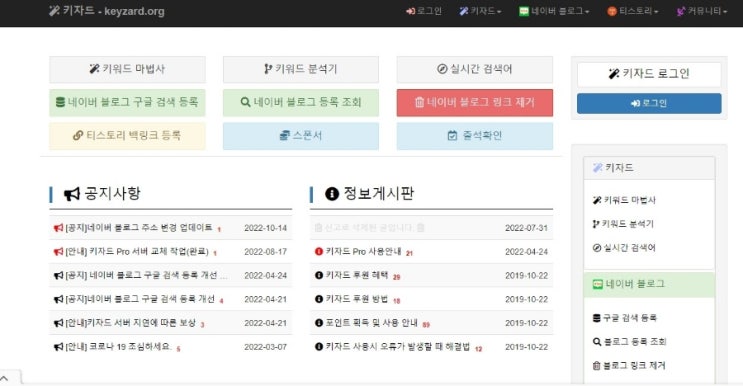
Task: Select 키워드 마법사 in sidebar menu
Action: (624, 200)
